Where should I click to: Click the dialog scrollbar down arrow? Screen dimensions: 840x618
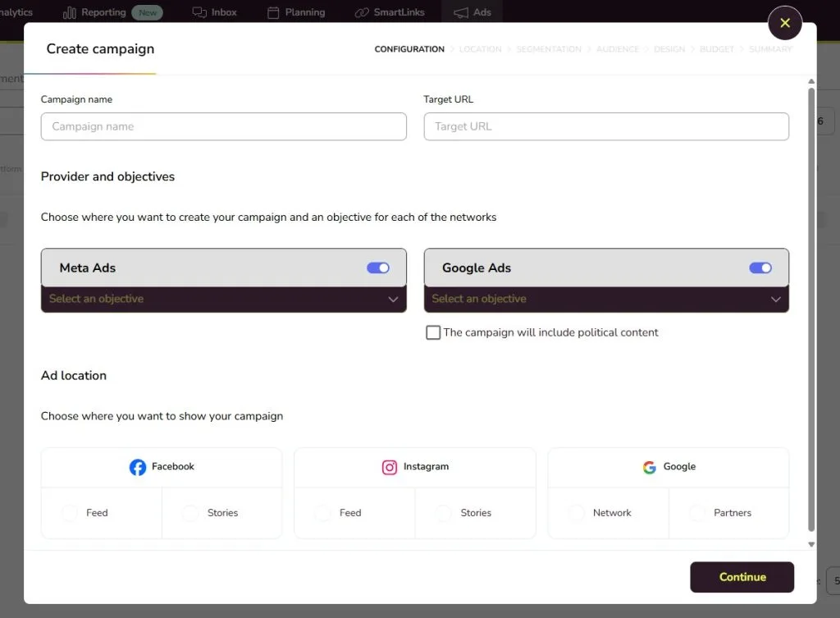pos(811,544)
